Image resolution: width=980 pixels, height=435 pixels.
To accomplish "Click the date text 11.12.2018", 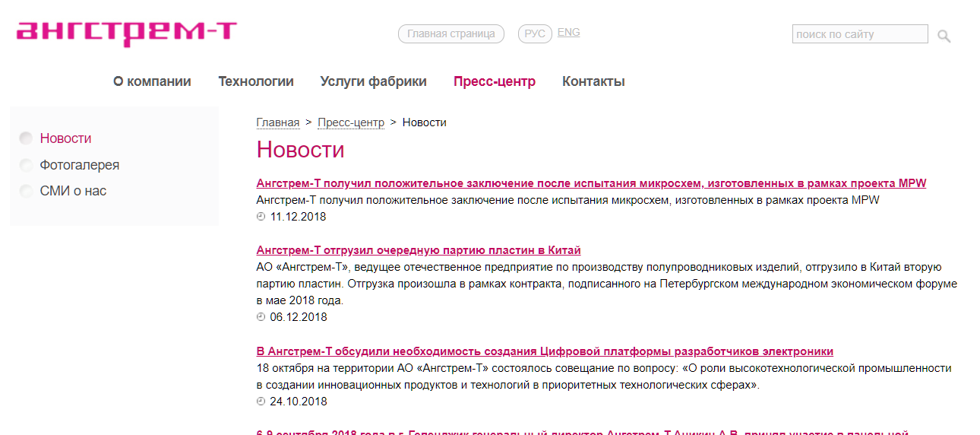I will tap(298, 217).
